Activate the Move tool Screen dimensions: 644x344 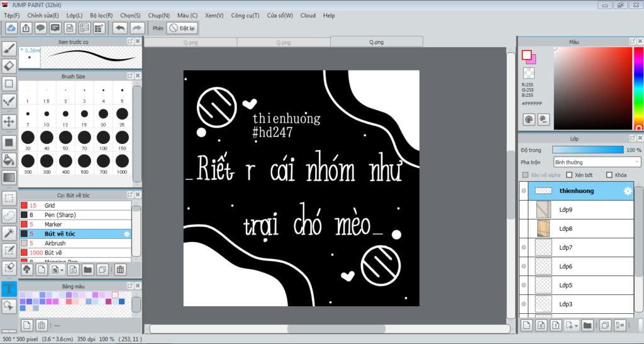(9, 121)
